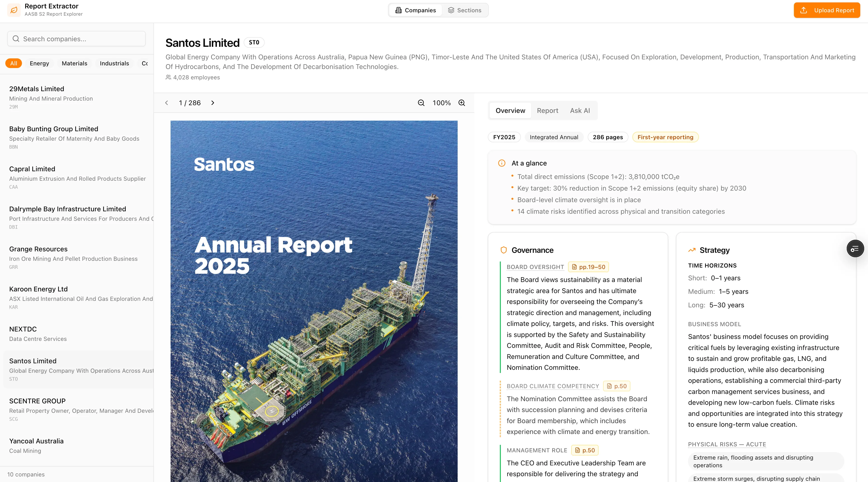Click the Search companies input field

(x=76, y=39)
